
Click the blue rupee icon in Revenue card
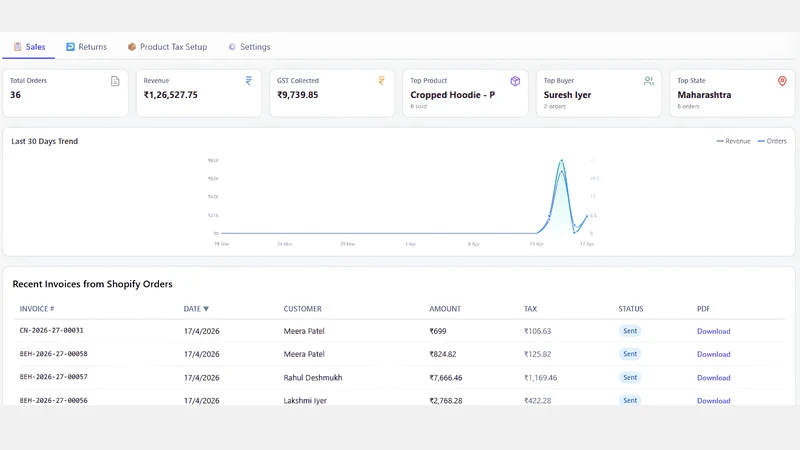coord(248,81)
